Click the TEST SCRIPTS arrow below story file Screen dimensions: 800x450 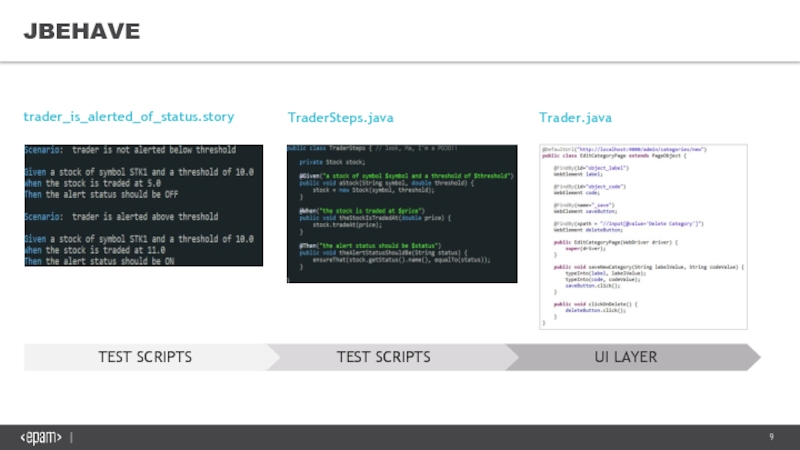tap(145, 357)
